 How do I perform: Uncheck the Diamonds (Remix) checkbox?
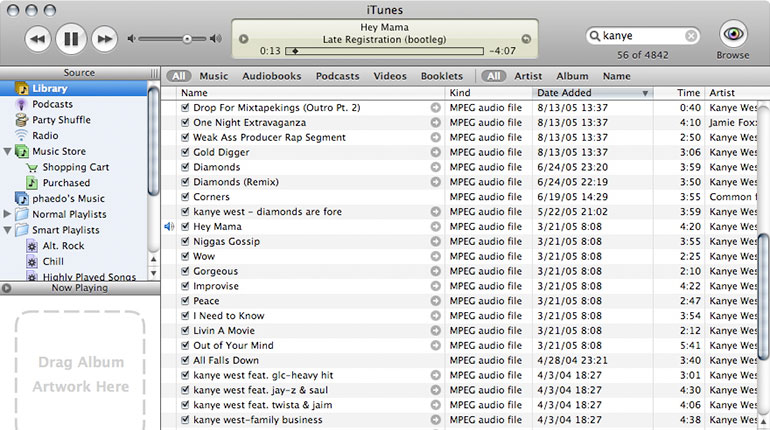click(x=185, y=182)
